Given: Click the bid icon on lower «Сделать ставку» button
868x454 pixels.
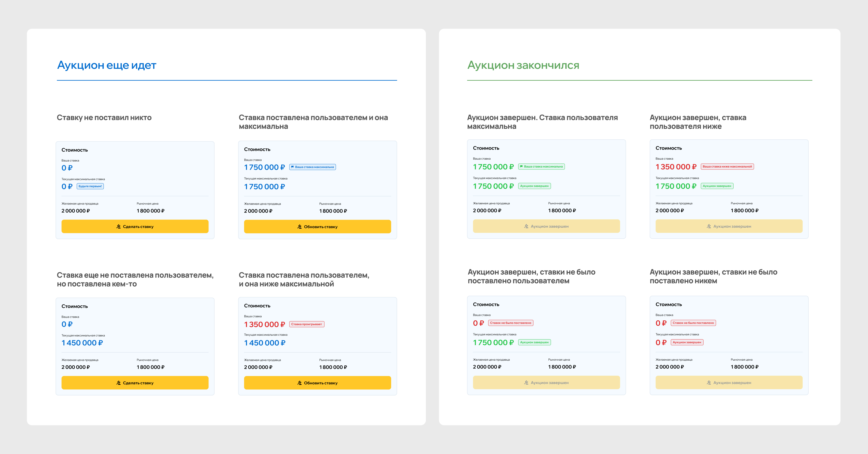Looking at the screenshot, I should 119,383.
